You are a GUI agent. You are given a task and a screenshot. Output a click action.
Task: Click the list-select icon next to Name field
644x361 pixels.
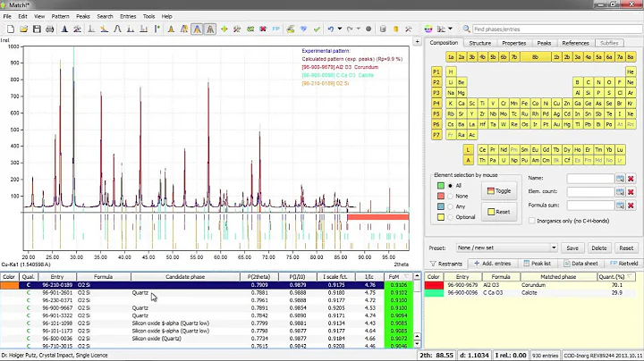[620, 179]
